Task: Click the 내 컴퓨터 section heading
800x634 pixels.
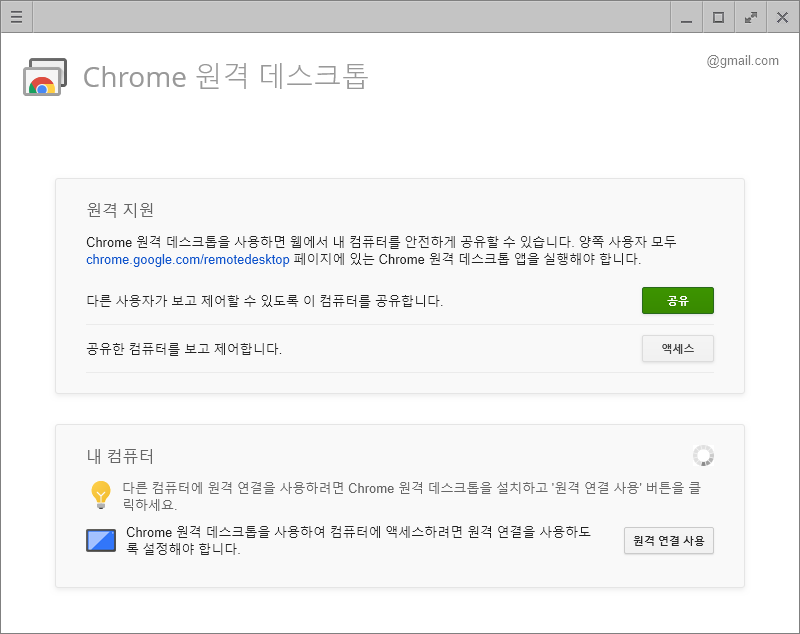Action: [x=120, y=455]
